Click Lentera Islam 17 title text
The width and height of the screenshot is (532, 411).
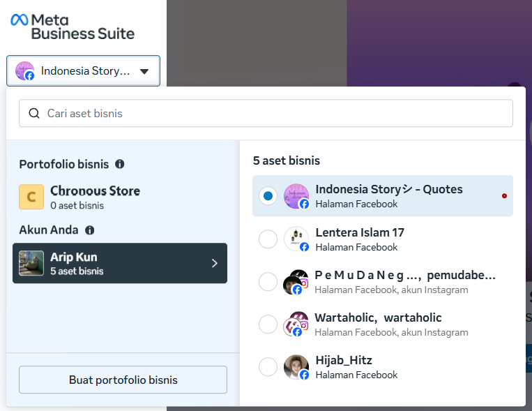coord(360,232)
